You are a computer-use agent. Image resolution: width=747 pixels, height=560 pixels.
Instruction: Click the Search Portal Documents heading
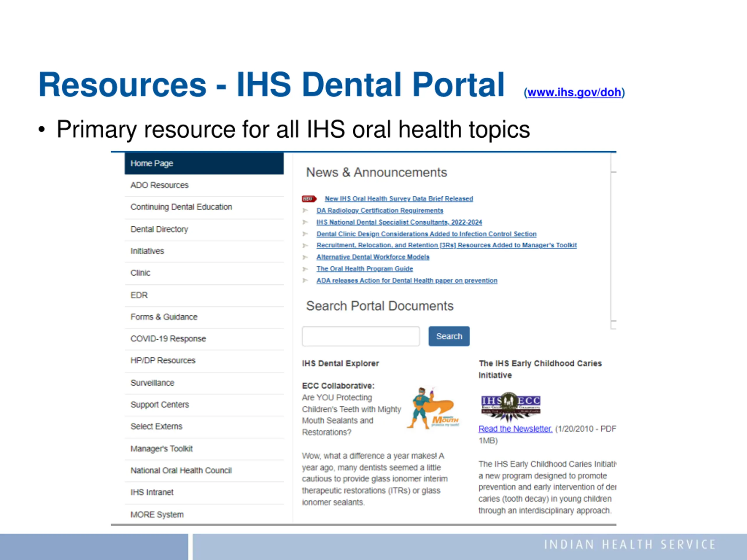(x=380, y=306)
